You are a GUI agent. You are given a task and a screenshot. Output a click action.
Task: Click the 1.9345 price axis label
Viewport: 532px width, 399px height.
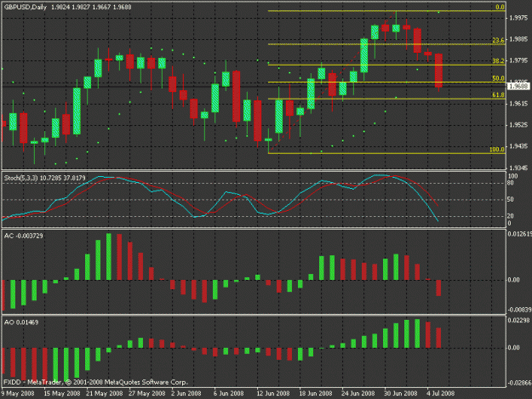click(518, 168)
